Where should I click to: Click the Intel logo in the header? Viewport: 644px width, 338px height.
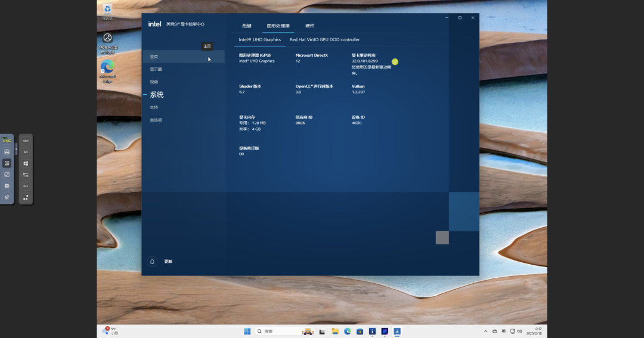pos(155,24)
